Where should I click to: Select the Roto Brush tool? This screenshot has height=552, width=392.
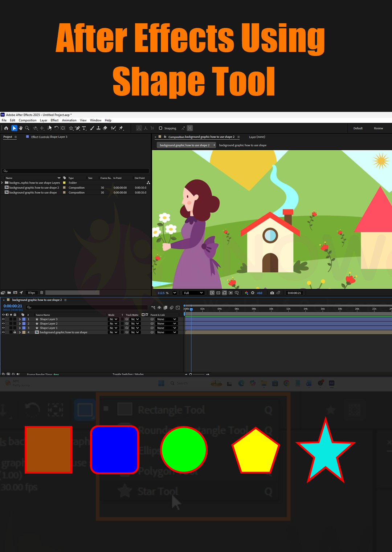113,128
